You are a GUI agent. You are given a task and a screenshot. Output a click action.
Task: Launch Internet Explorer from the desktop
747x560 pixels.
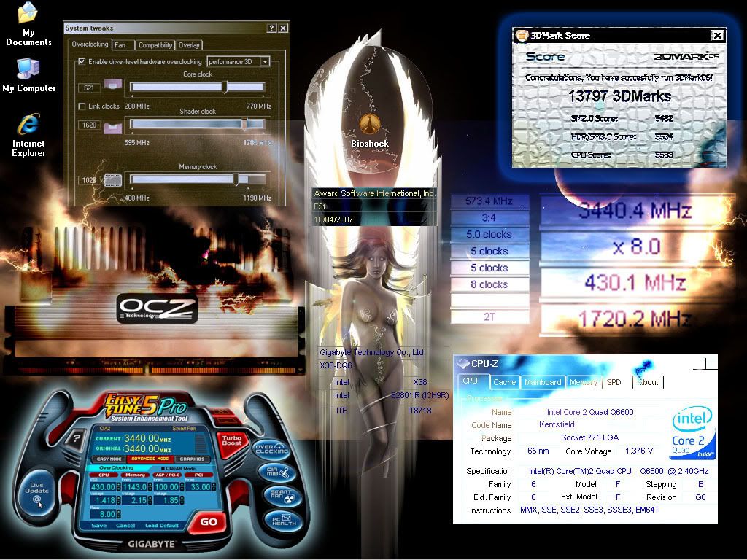pos(28,135)
